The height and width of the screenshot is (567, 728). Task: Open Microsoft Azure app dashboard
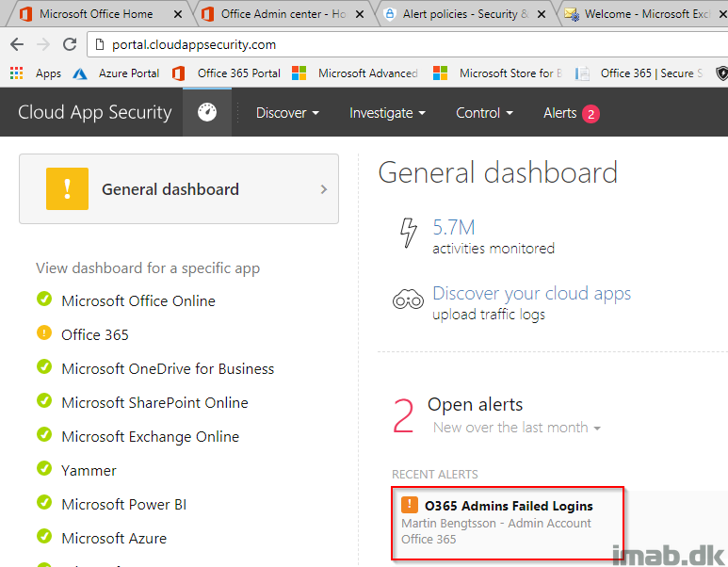(114, 538)
